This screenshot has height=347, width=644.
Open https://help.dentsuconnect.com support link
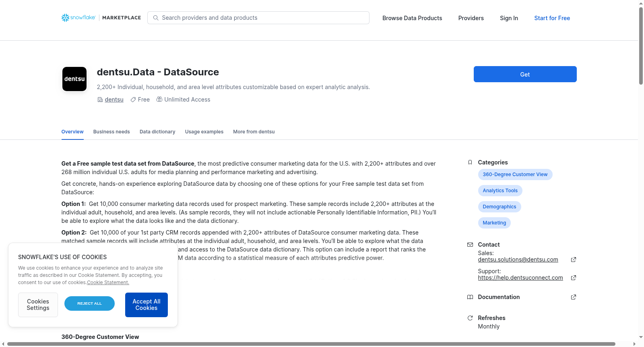(520, 278)
